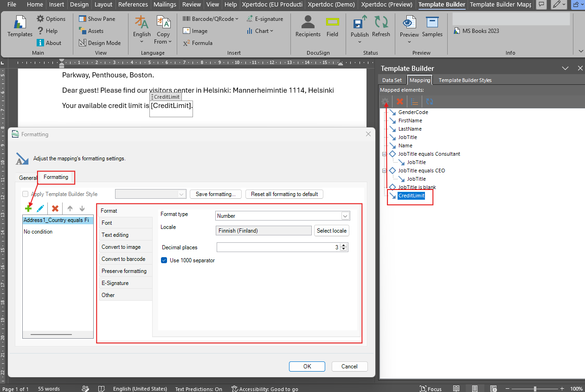Insert an Image via the ribbon
Viewport: 585px width, 392px height.
click(195, 31)
